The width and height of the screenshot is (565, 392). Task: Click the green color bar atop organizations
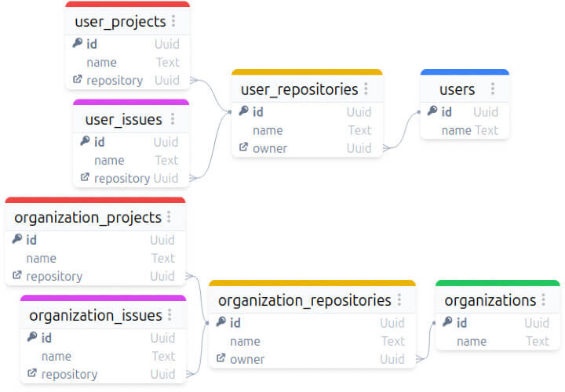click(x=498, y=283)
